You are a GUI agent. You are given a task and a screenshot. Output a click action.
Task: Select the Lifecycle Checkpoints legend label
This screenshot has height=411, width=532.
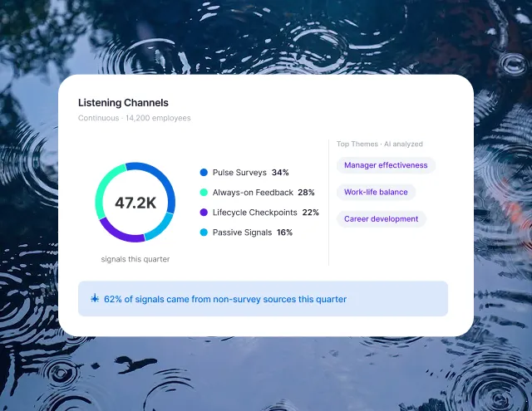(255, 213)
